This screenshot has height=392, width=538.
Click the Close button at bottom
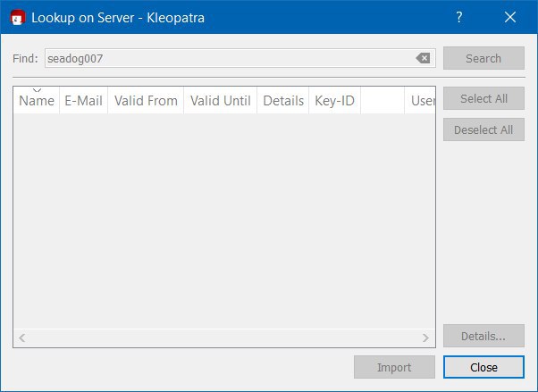483,367
